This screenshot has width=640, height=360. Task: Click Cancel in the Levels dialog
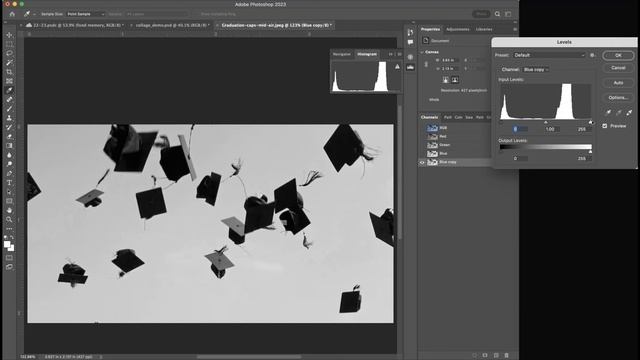(618, 68)
